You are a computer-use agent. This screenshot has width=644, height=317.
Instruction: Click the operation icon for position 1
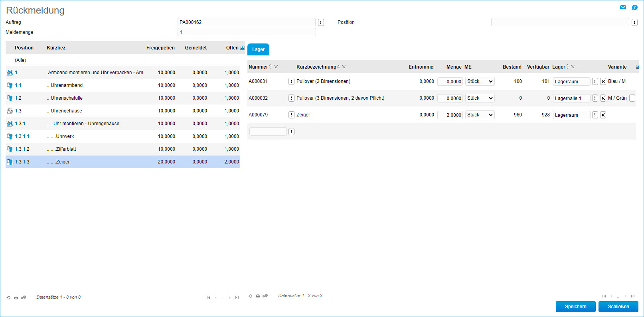10,73
